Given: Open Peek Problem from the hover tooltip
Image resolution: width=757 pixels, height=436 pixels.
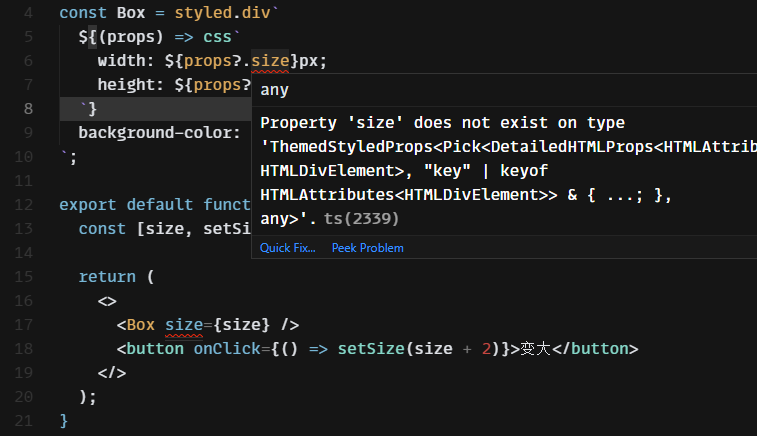Looking at the screenshot, I should tap(367, 247).
